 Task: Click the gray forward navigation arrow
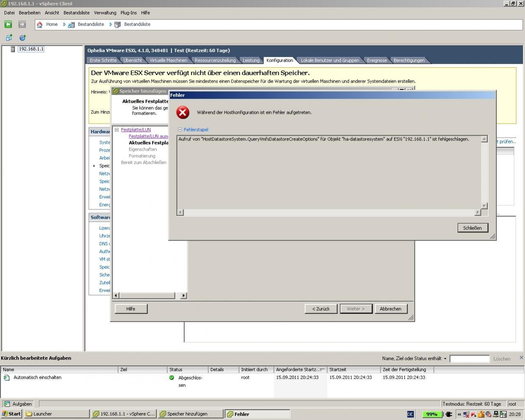(x=22, y=25)
